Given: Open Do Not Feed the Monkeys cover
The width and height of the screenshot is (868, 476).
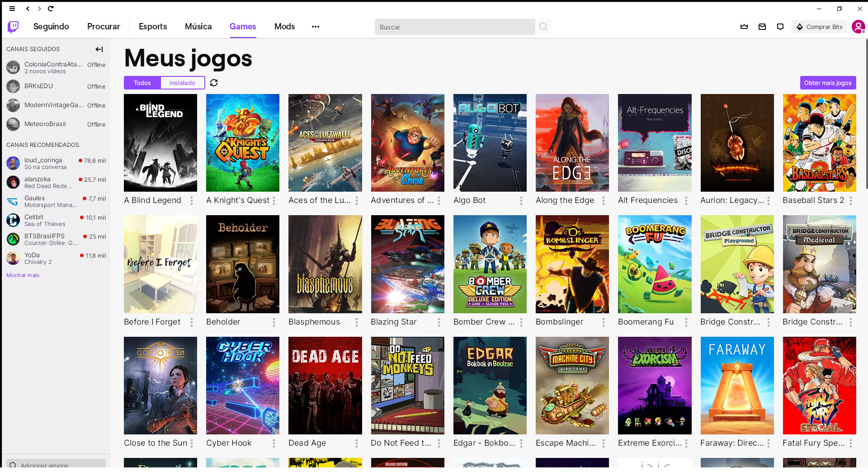Looking at the screenshot, I should (407, 386).
